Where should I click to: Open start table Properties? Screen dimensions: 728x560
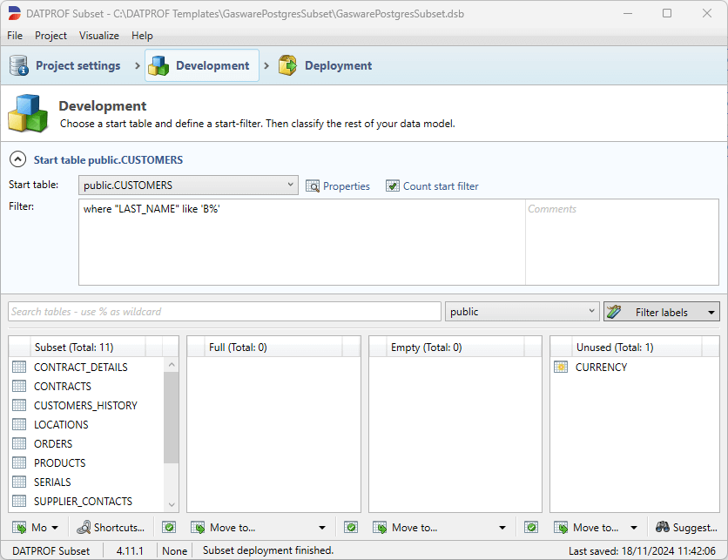click(338, 186)
